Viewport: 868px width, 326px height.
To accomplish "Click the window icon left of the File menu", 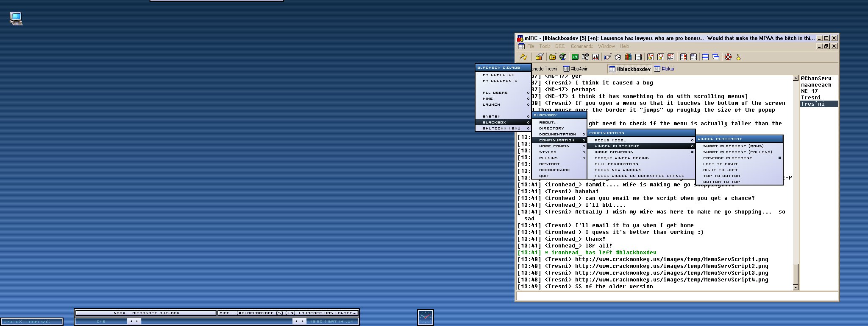I will (521, 46).
